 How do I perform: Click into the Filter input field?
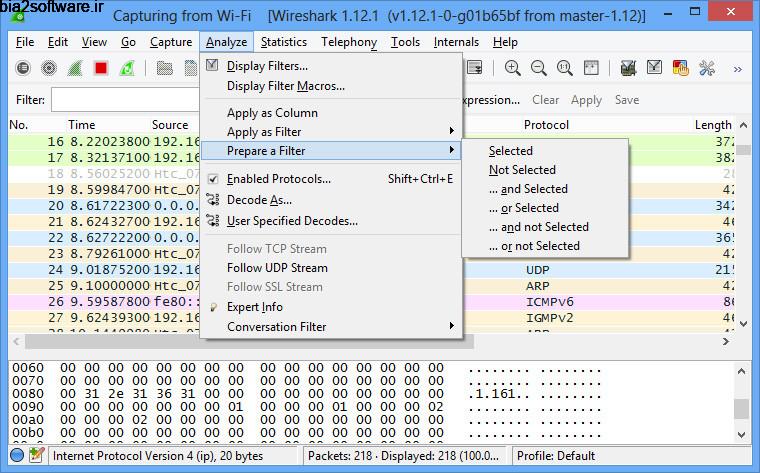[126, 100]
